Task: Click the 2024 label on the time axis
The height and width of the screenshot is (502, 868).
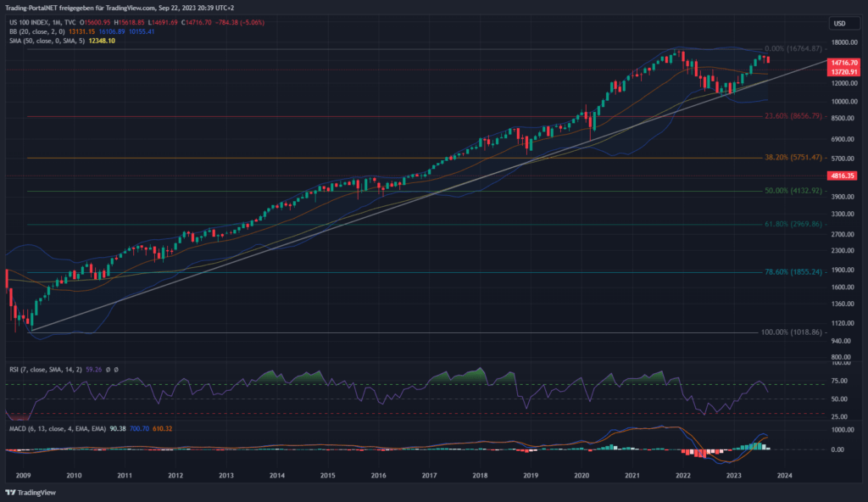Action: click(784, 476)
